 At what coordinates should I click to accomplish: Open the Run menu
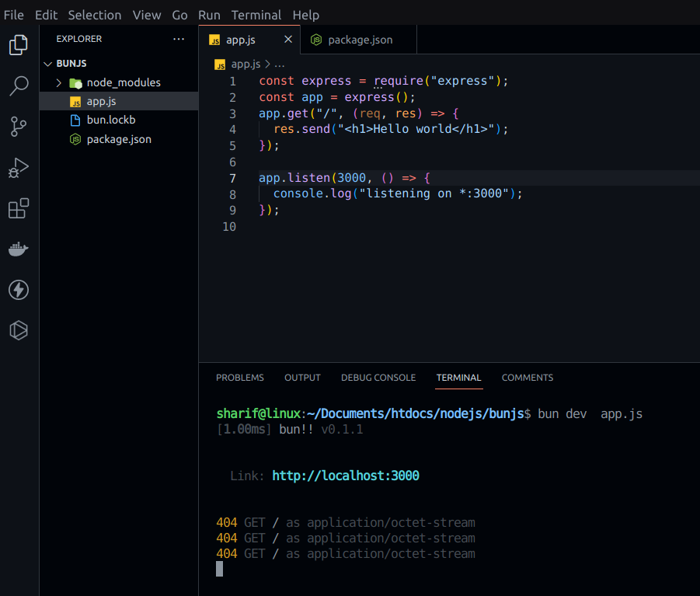coord(209,15)
